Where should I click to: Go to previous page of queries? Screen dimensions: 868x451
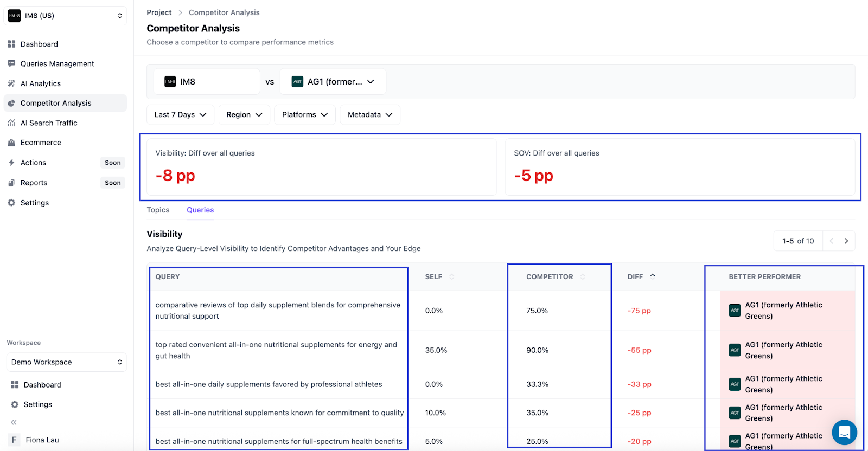(x=831, y=241)
